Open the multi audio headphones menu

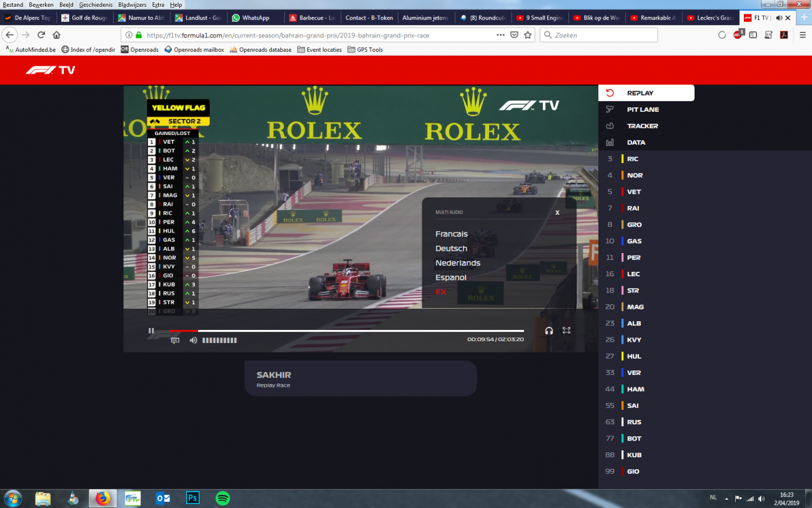(x=549, y=331)
